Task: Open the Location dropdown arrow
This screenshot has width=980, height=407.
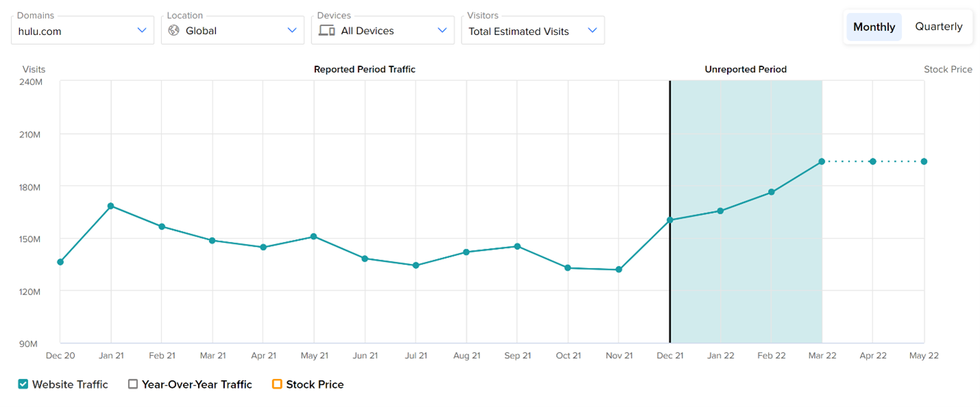Action: coord(292,31)
